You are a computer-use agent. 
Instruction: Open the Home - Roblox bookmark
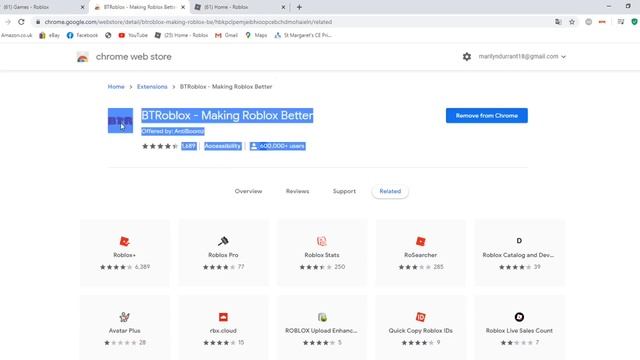[x=181, y=36]
